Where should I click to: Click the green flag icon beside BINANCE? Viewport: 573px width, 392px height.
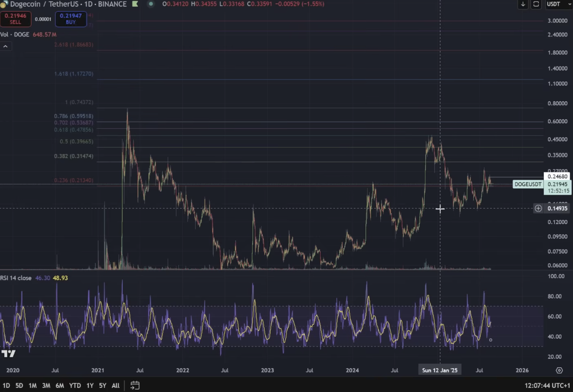point(135,4)
